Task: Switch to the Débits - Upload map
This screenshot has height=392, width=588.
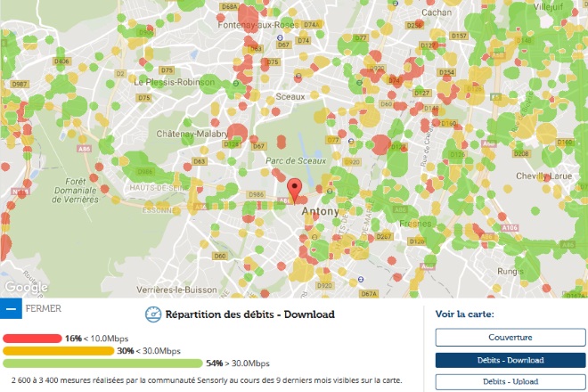Action: pos(510,382)
